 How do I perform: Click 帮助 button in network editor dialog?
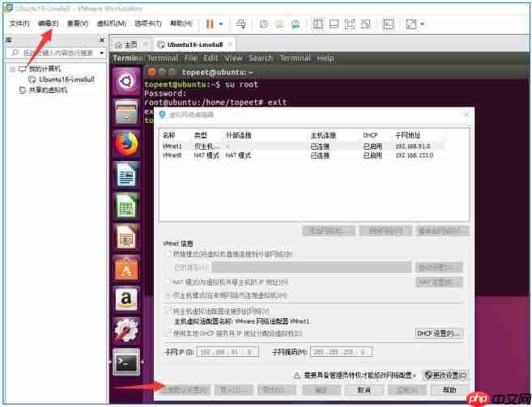point(449,390)
